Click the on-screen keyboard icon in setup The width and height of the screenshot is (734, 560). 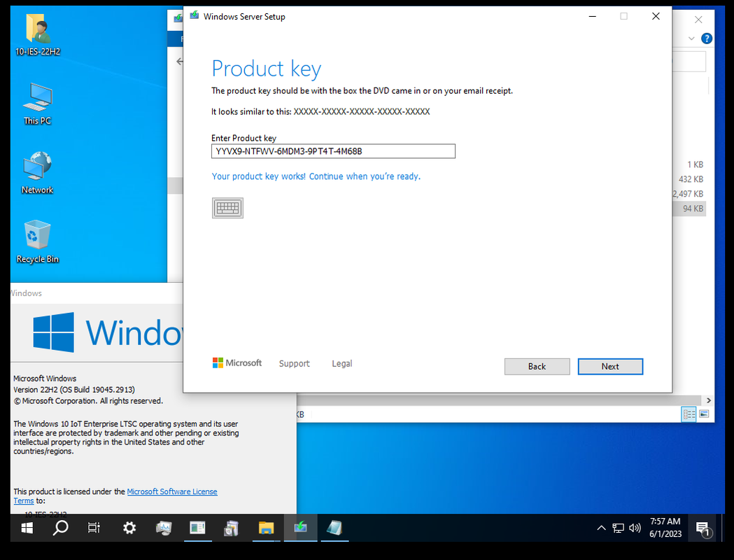[227, 208]
